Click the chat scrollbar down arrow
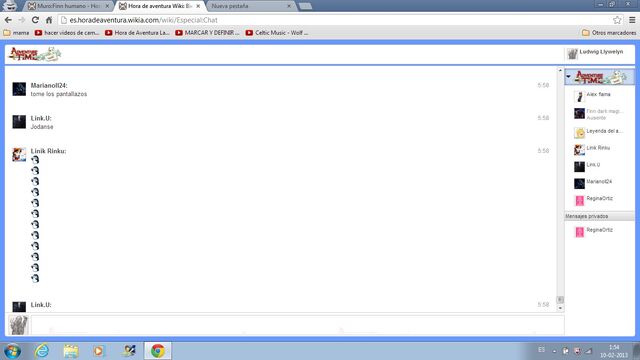The height and width of the screenshot is (360, 640). 560,309
